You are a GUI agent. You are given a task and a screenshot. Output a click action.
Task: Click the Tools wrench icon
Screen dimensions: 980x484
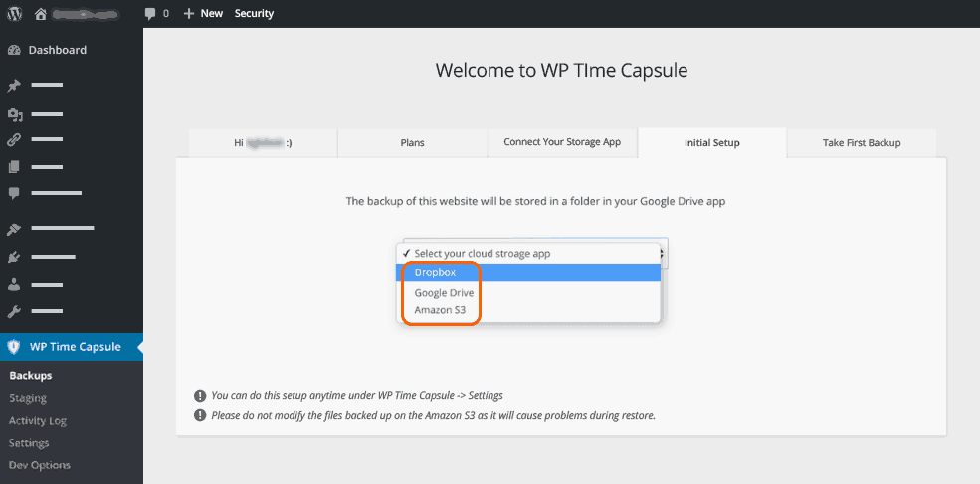pos(14,311)
